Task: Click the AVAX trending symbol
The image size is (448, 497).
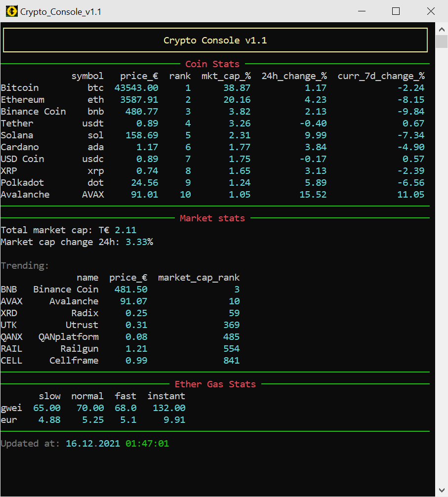Action: click(x=12, y=301)
